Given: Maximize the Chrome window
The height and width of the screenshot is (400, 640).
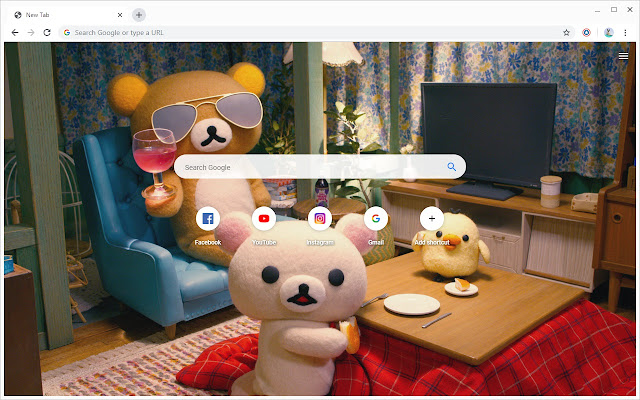Looking at the screenshot, I should [x=614, y=10].
